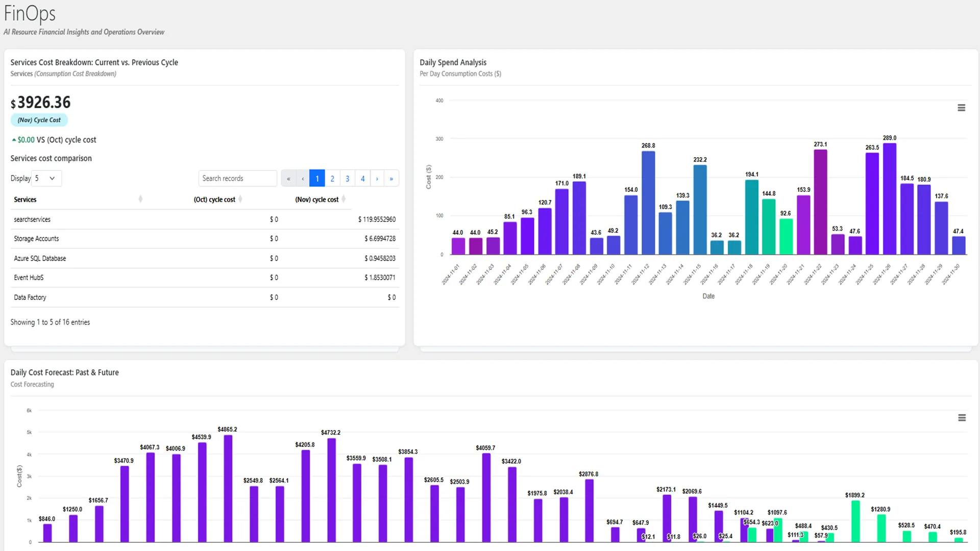Click the Search records input field
Screen dimensions: 980x551
point(237,178)
